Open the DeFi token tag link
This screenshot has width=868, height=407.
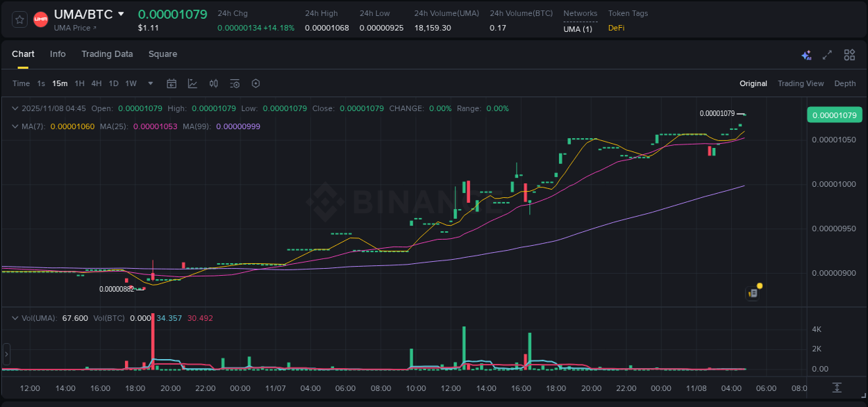616,28
